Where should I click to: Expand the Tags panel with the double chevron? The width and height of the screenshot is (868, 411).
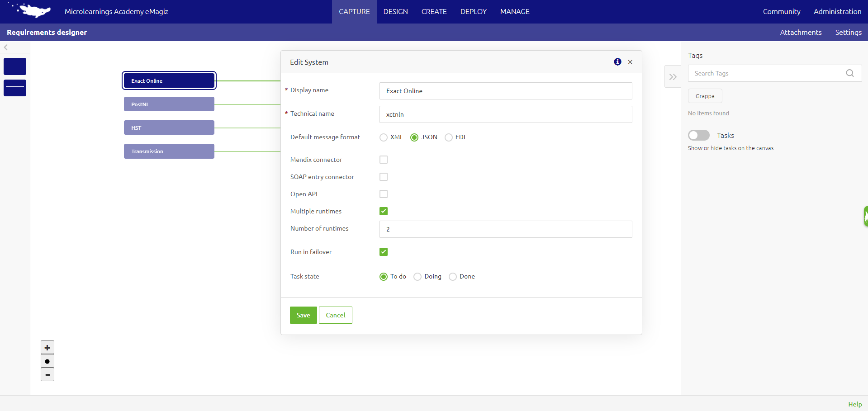(673, 76)
